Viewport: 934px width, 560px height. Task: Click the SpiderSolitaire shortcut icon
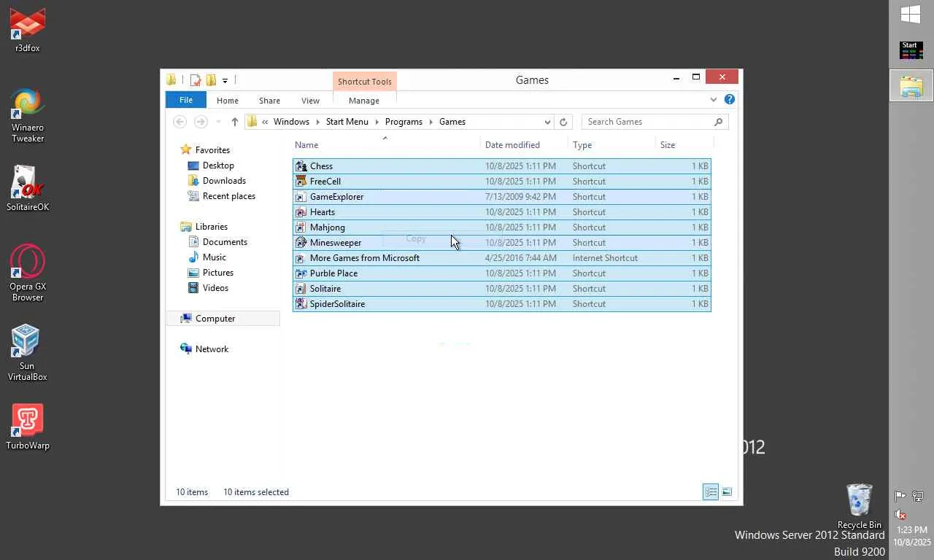click(301, 304)
